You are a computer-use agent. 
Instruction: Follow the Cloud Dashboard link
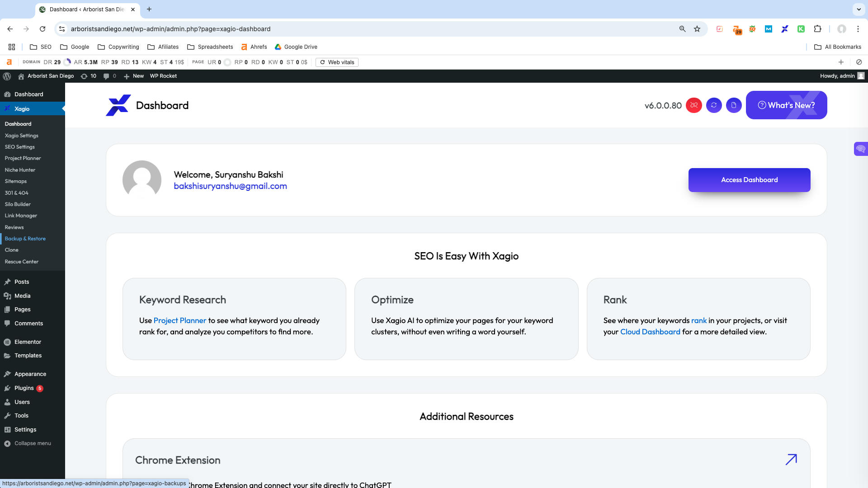tap(650, 332)
